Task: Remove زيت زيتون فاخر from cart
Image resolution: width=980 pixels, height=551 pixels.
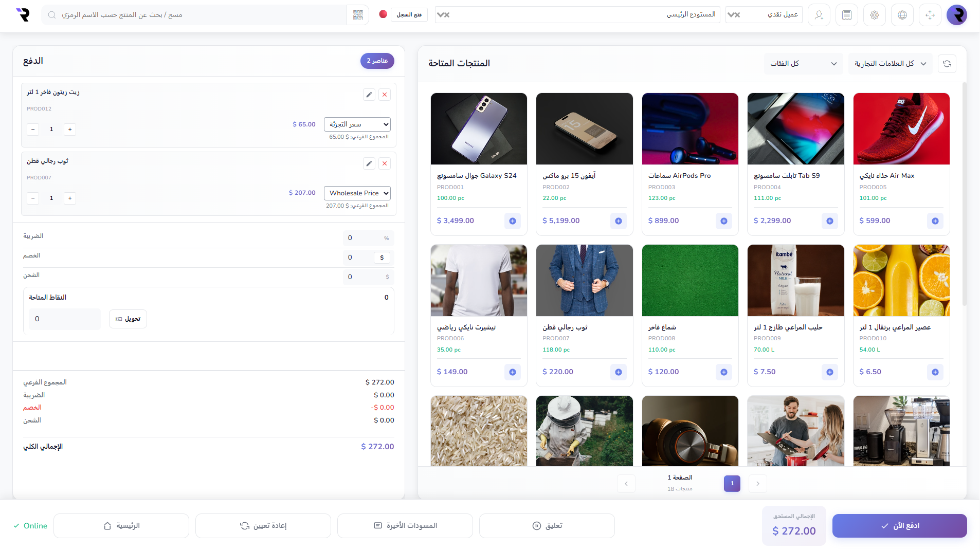Action: tap(384, 95)
